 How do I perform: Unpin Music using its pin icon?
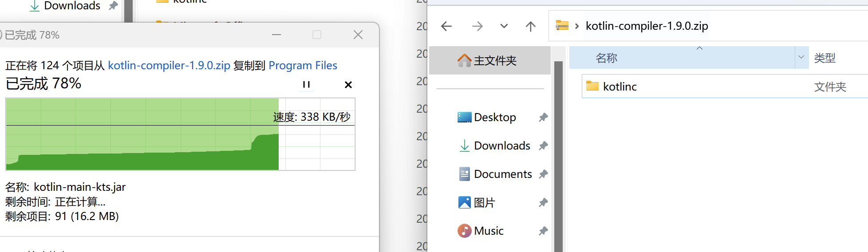pyautogui.click(x=543, y=231)
